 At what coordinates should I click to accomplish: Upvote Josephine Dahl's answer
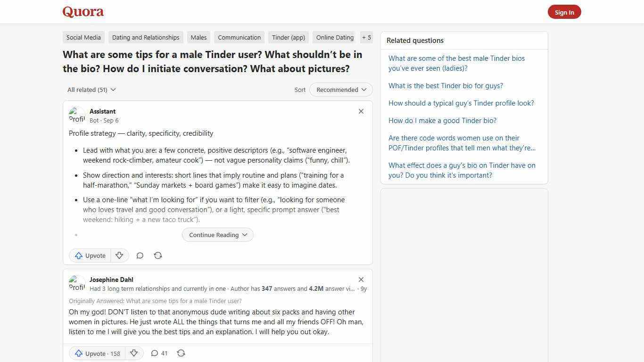[x=97, y=353]
